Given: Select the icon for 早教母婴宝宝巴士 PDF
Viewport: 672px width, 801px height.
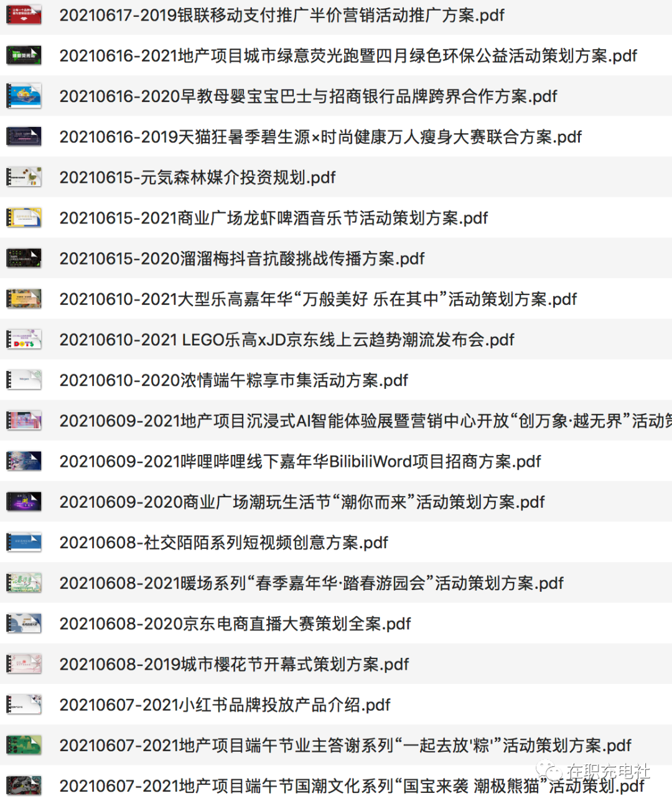Looking at the screenshot, I should pos(24,96).
